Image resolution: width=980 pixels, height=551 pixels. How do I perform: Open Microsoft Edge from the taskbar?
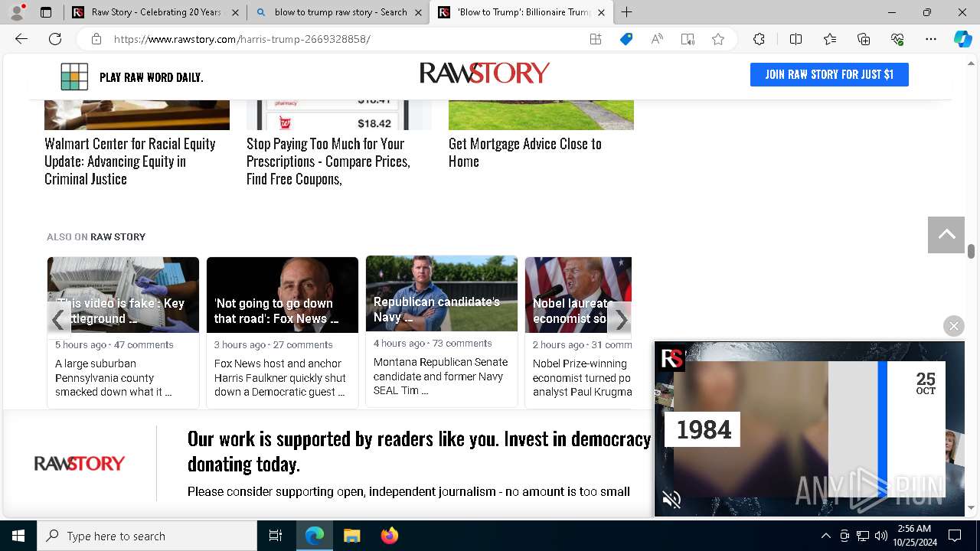pyautogui.click(x=315, y=536)
